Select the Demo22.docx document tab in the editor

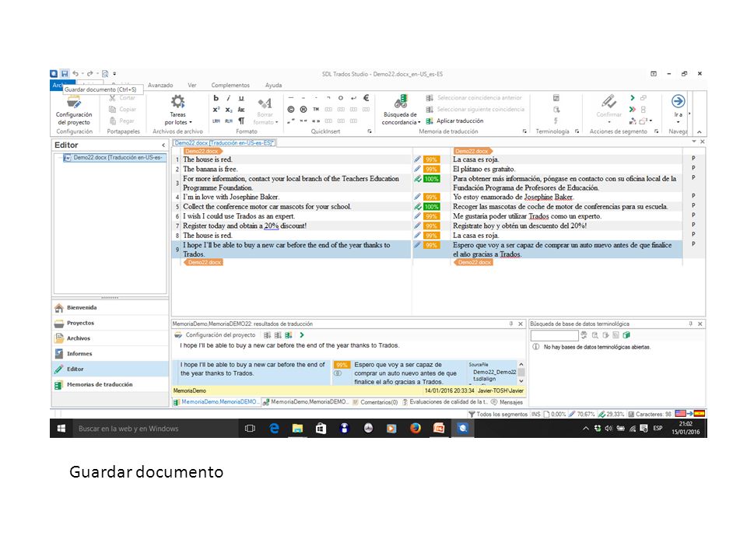(224, 143)
